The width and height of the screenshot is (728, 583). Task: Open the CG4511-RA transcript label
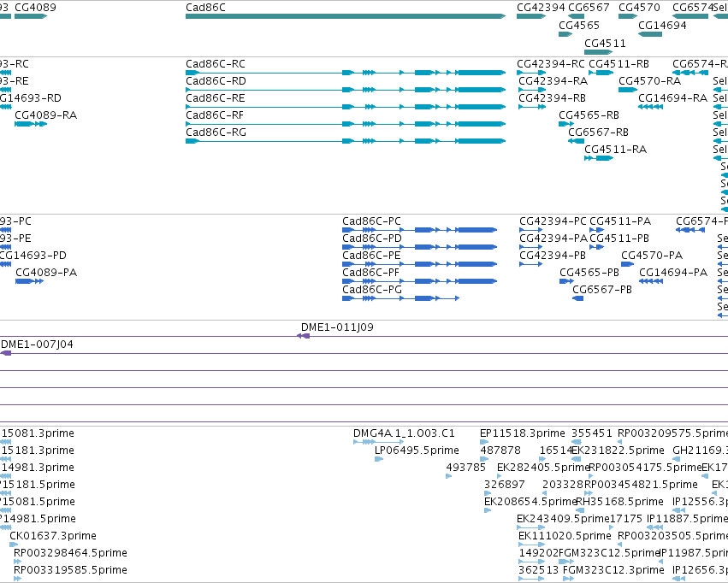pyautogui.click(x=616, y=150)
